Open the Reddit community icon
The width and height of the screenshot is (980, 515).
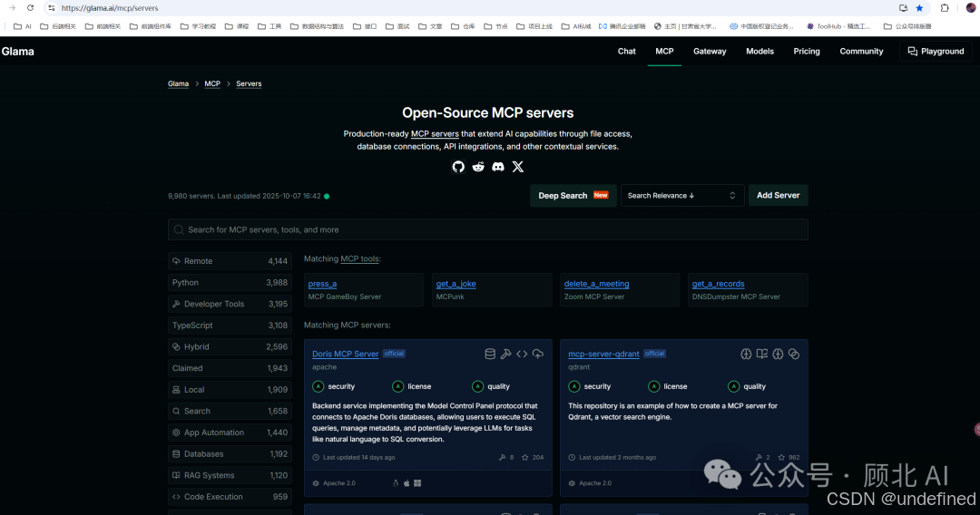[x=478, y=167]
